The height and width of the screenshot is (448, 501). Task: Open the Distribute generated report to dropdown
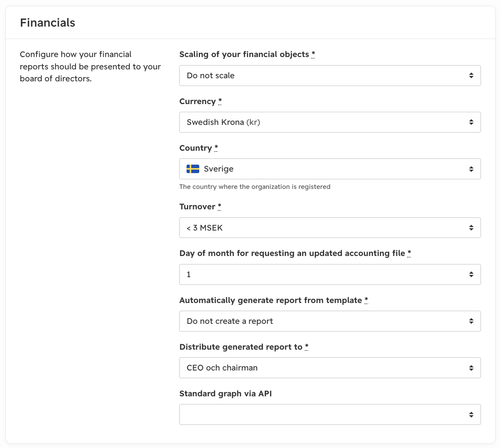[x=330, y=368]
